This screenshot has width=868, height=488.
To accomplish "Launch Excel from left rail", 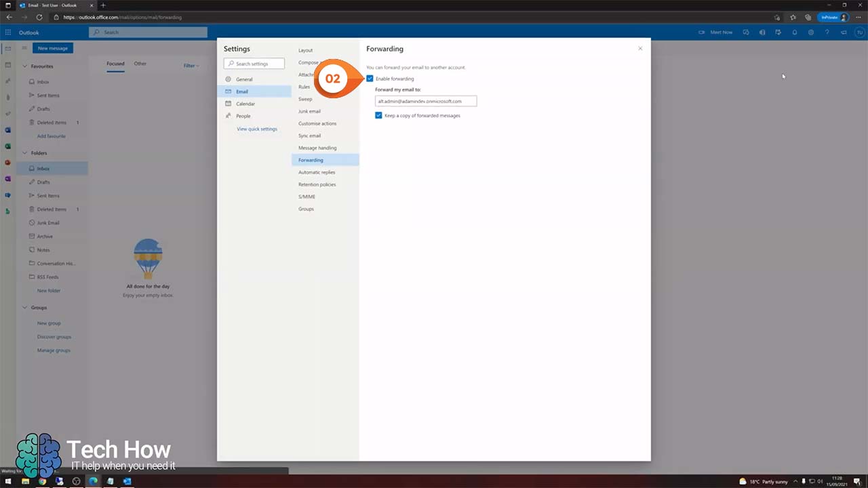I will click(x=7, y=146).
